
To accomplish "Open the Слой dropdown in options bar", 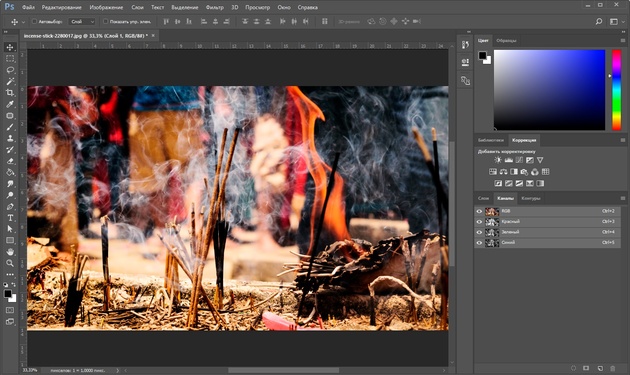I will [x=82, y=22].
